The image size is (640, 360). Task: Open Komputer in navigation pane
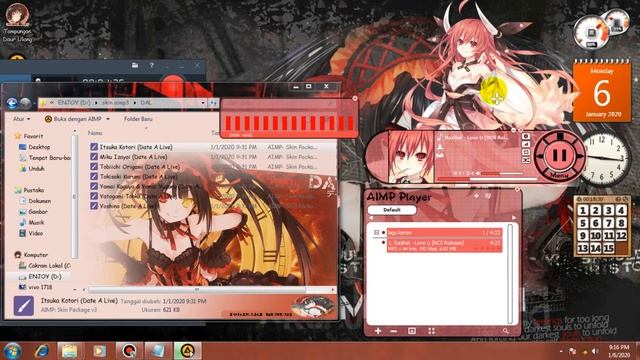point(31,255)
